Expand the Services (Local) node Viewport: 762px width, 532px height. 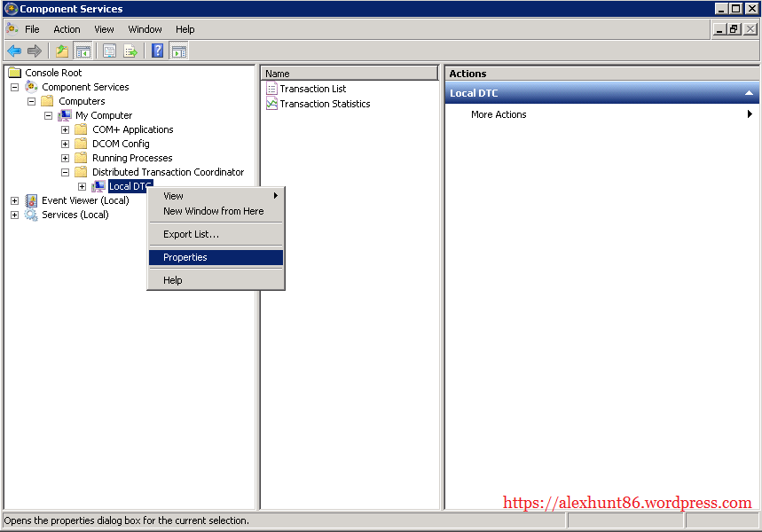coord(14,215)
